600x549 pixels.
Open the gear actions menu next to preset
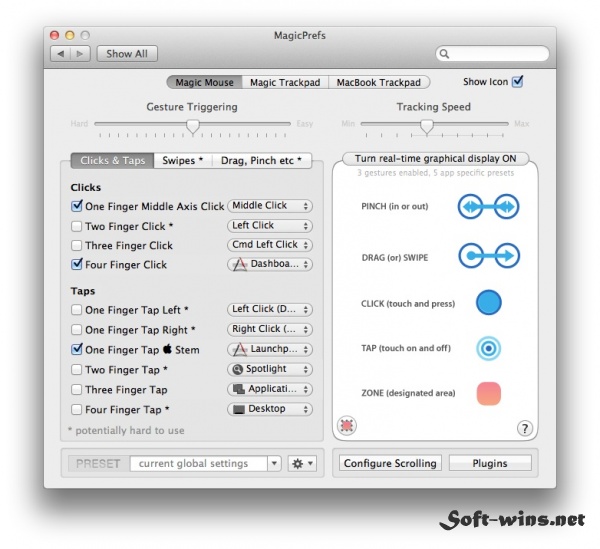pyautogui.click(x=302, y=464)
